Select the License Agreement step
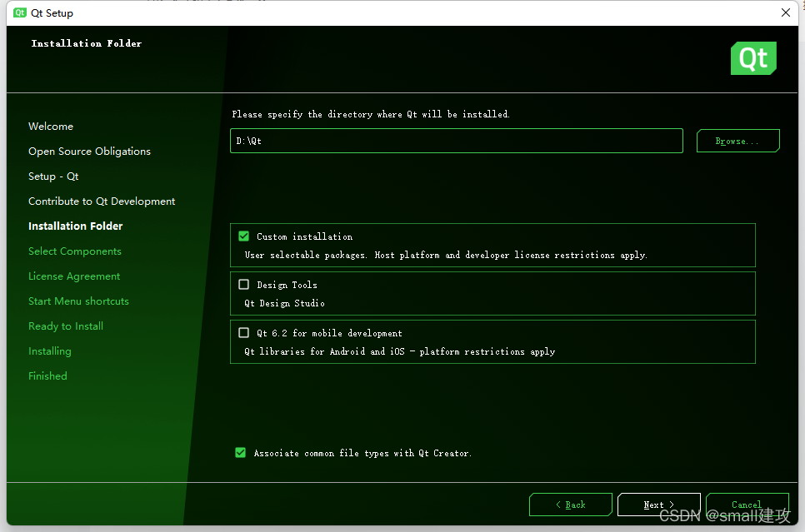This screenshot has width=805, height=532. (74, 276)
